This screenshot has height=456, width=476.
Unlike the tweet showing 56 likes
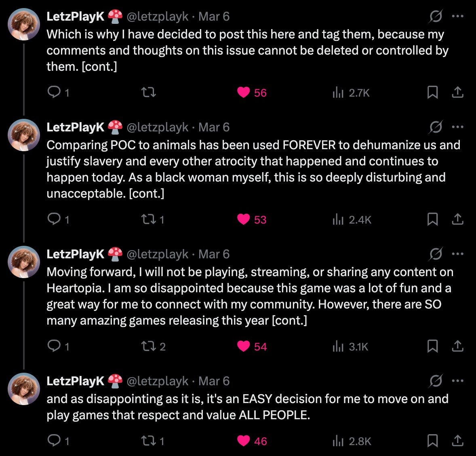coord(252,92)
